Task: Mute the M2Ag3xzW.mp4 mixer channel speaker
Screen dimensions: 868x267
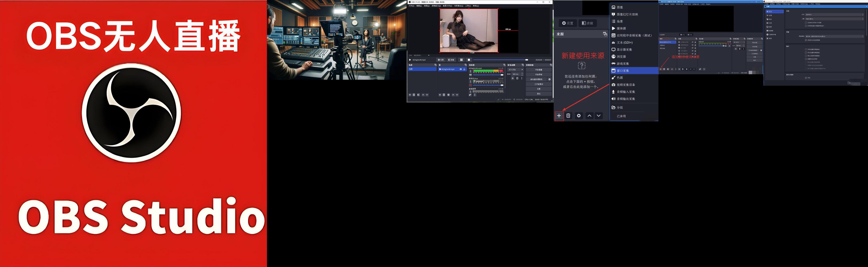Action: (471, 75)
